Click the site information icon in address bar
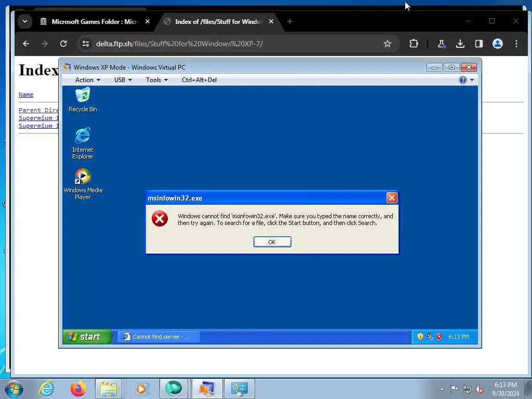532x399 pixels. pyautogui.click(x=86, y=44)
